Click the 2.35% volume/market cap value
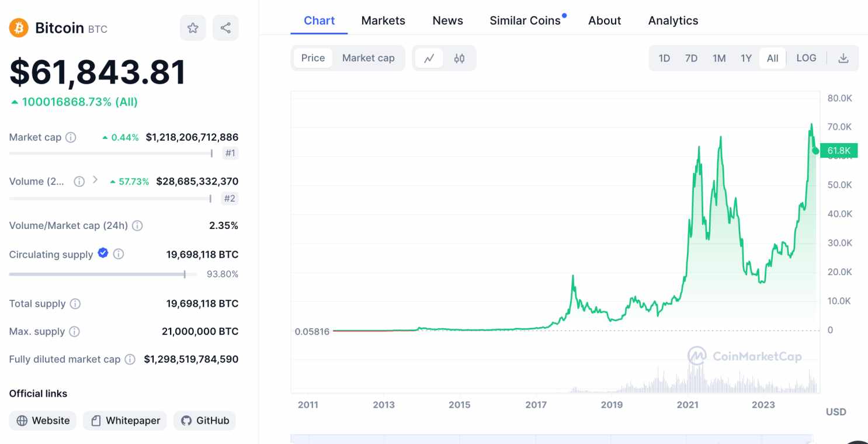This screenshot has width=868, height=444. [224, 226]
